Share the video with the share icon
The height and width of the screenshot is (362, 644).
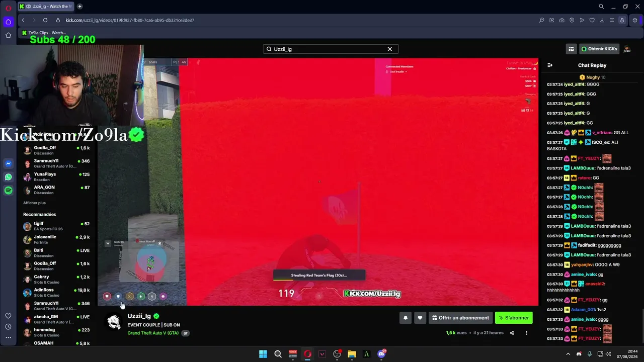tap(512, 333)
